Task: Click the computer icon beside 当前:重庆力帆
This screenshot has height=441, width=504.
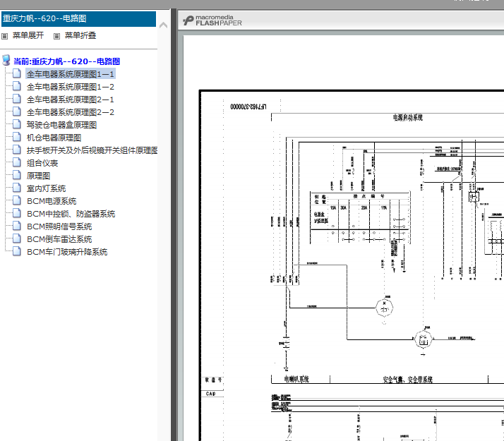Action: coord(6,60)
